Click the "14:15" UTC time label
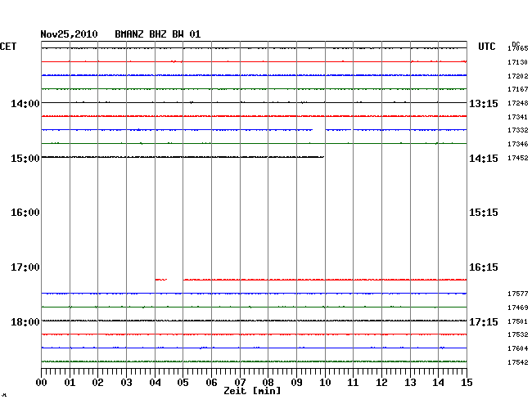 click(x=484, y=159)
